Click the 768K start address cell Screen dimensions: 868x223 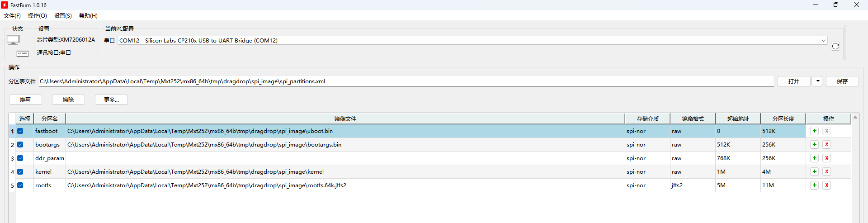click(x=738, y=158)
